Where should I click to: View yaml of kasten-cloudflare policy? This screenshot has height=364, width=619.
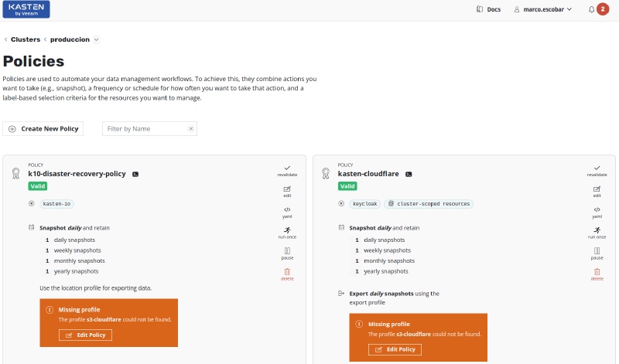coord(597,213)
